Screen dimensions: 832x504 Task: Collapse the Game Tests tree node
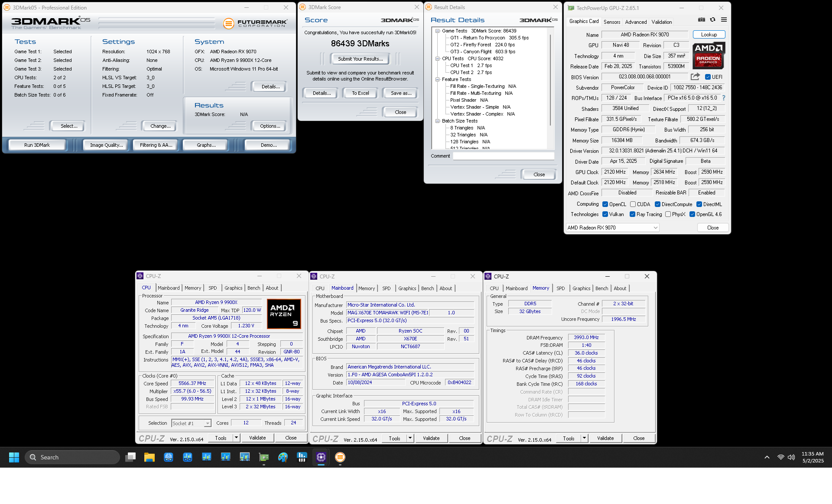pyautogui.click(x=438, y=31)
